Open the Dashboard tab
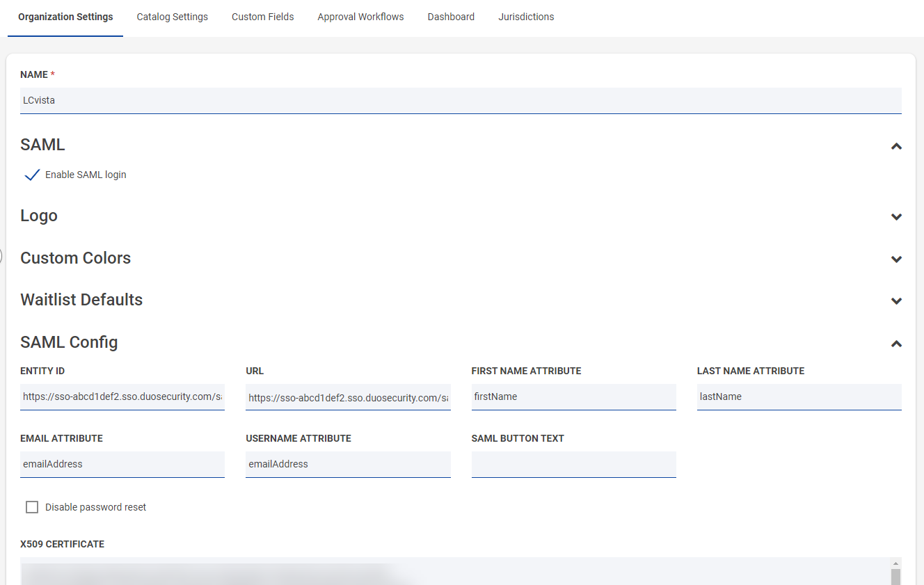The image size is (924, 585). coord(451,17)
